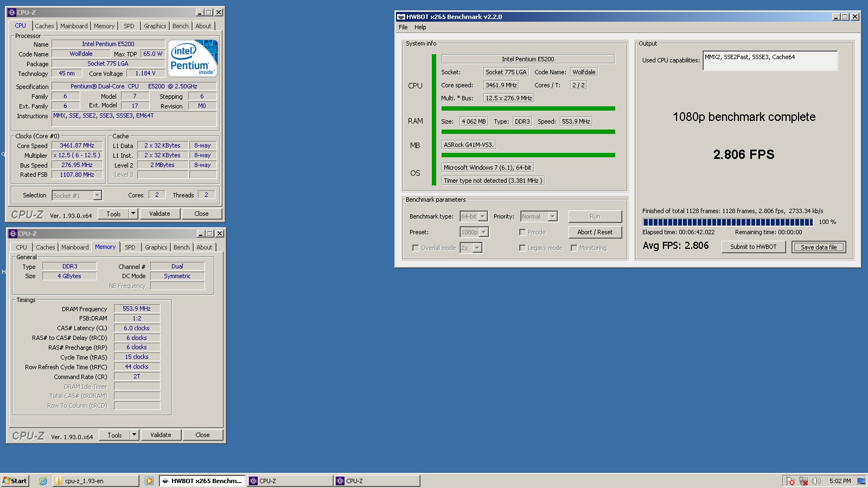Switch to SPD tab in top CPU-Z window
This screenshot has width=868, height=488.
[129, 26]
